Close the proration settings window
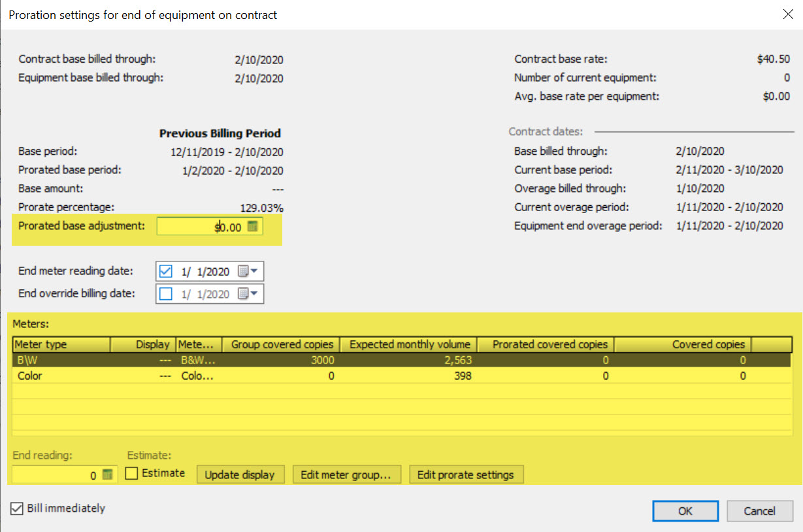803x532 pixels. [788, 14]
